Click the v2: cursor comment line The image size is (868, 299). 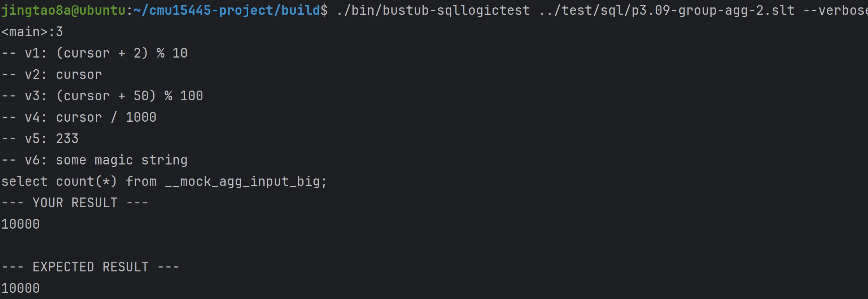pos(52,75)
